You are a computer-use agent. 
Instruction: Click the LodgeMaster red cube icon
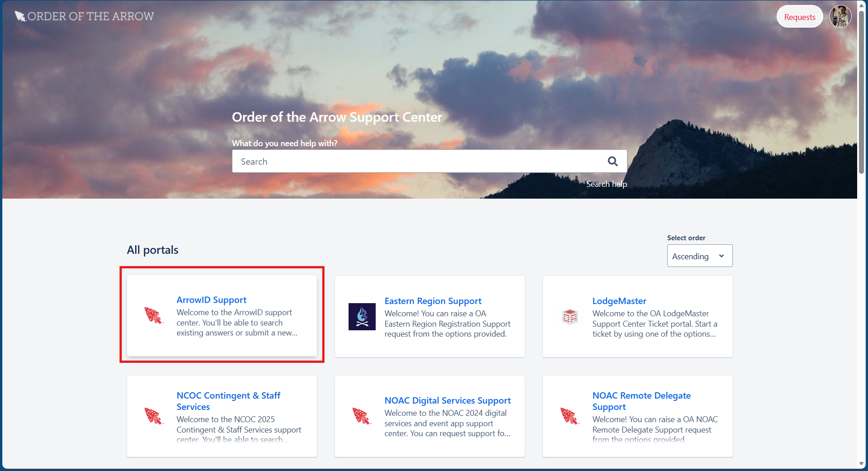[570, 317]
